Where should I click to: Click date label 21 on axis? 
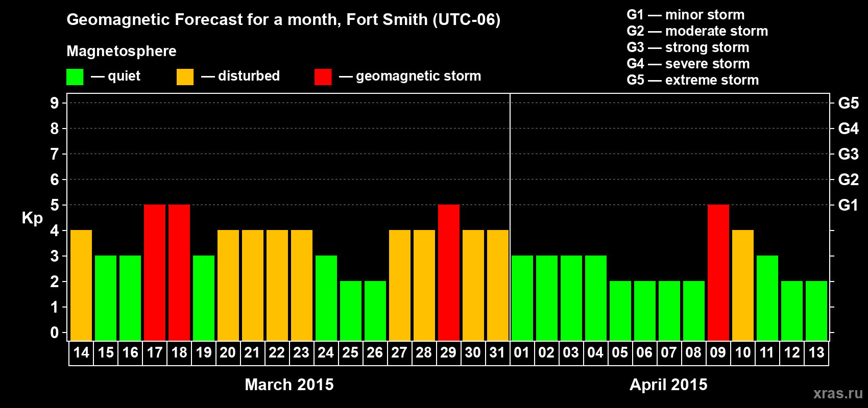(252, 353)
